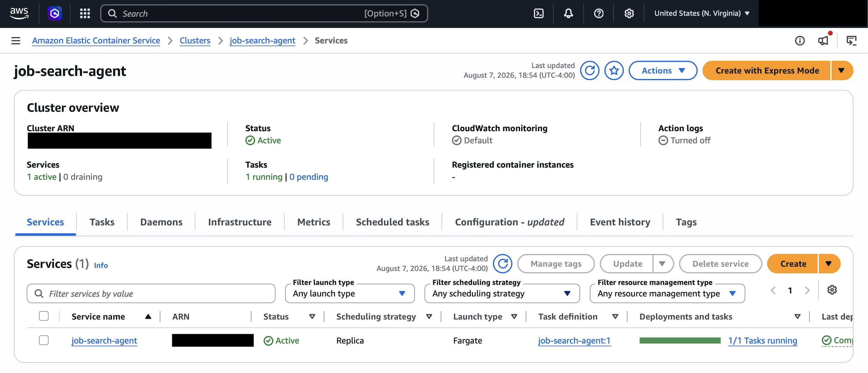Refresh the Services list with refresh icon
The width and height of the screenshot is (868, 373).
tap(503, 263)
